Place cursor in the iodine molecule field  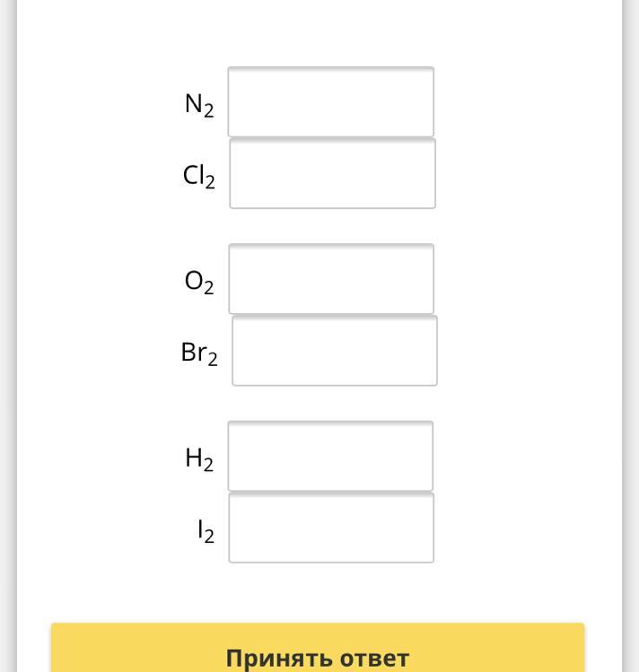[331, 528]
